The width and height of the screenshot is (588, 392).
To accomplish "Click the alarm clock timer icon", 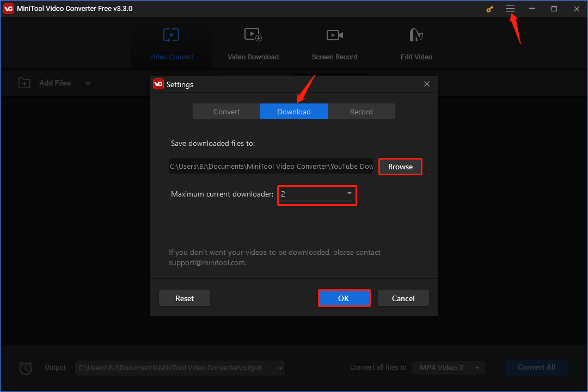I will point(26,368).
